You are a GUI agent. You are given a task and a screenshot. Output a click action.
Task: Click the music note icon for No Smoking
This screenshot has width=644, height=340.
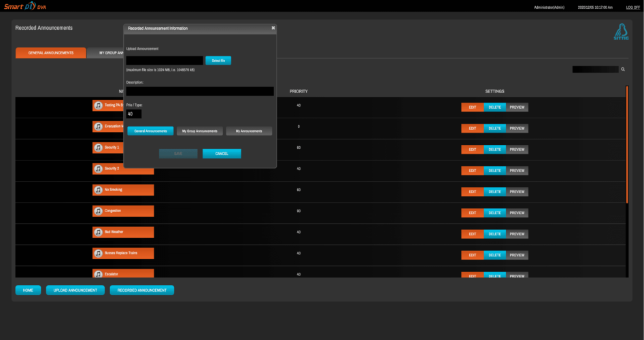pos(98,190)
